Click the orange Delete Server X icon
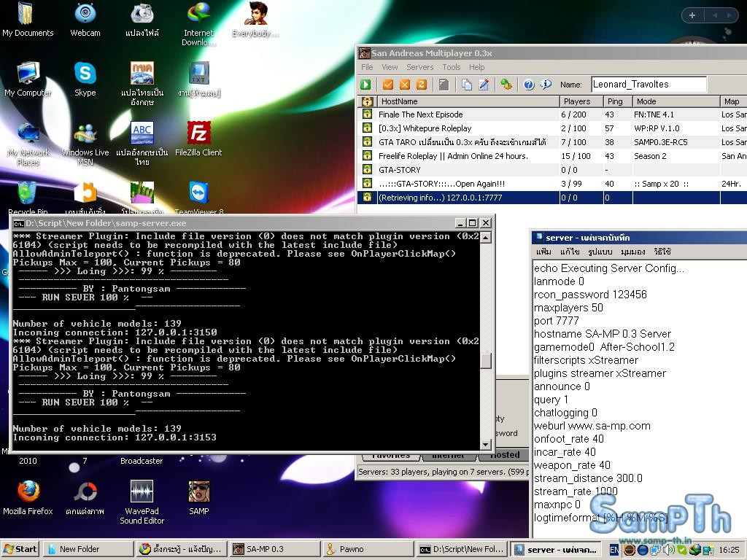This screenshot has width=747, height=560. (405, 85)
